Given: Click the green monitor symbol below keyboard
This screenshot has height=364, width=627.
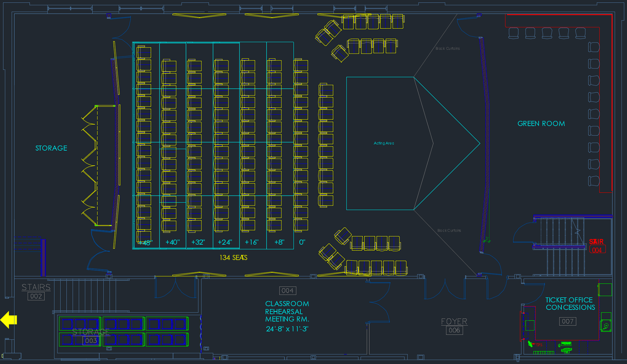Looking at the screenshot, I should click(567, 350).
